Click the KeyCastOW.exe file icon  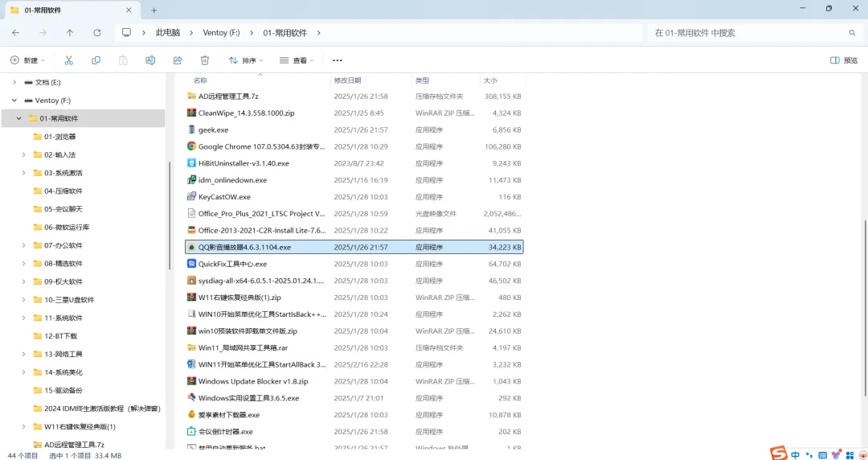point(191,197)
